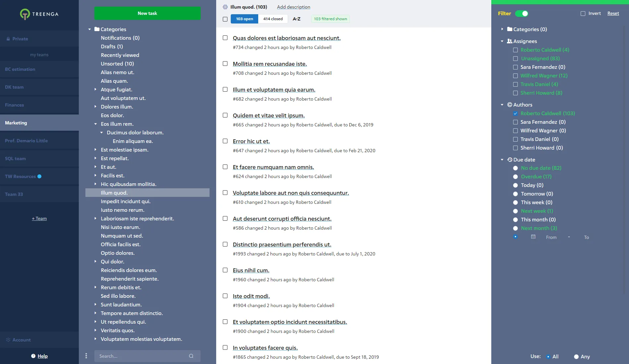The image size is (629, 364).
Task: Click the search magnifier icon in sidebar
Action: tap(191, 356)
